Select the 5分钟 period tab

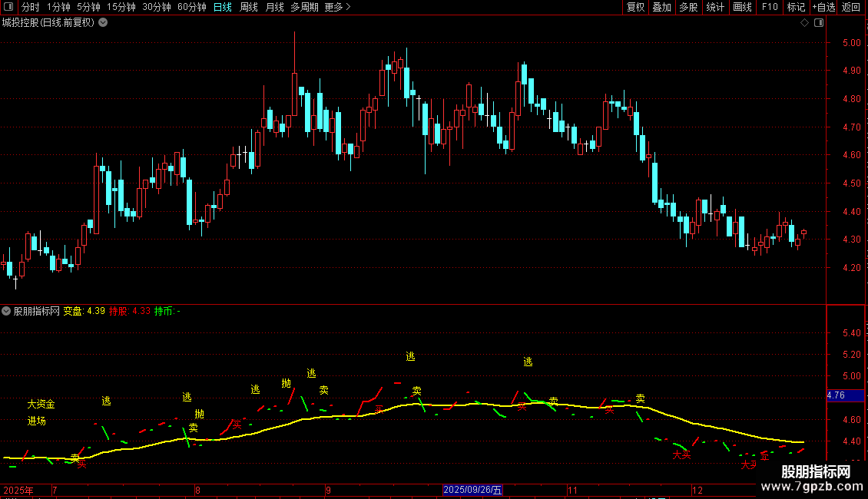[88, 7]
